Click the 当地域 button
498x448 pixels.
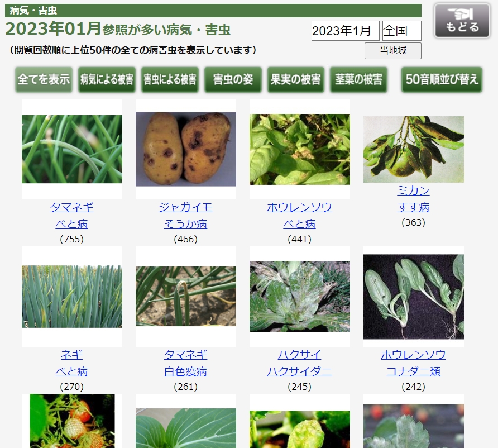coord(393,51)
